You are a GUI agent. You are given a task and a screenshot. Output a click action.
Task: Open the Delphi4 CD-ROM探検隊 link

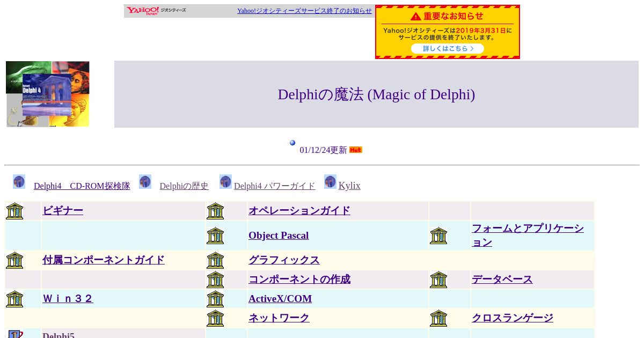82,186
